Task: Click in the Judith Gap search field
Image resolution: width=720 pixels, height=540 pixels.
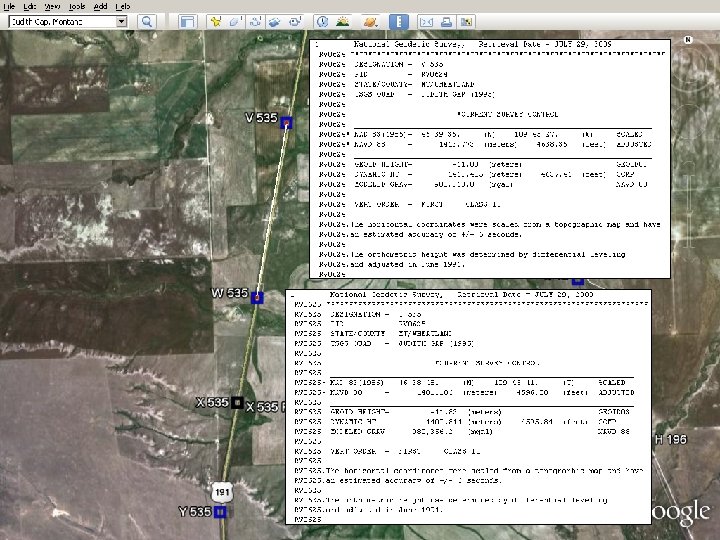Action: click(60, 21)
